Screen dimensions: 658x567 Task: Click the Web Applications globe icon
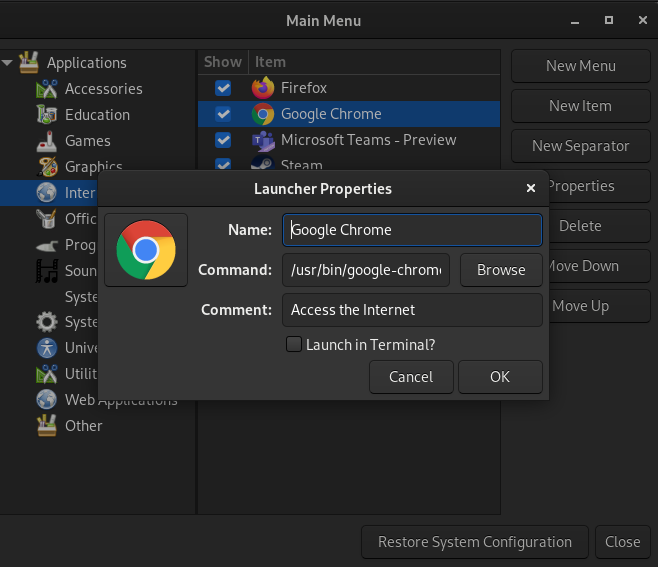click(x=47, y=399)
